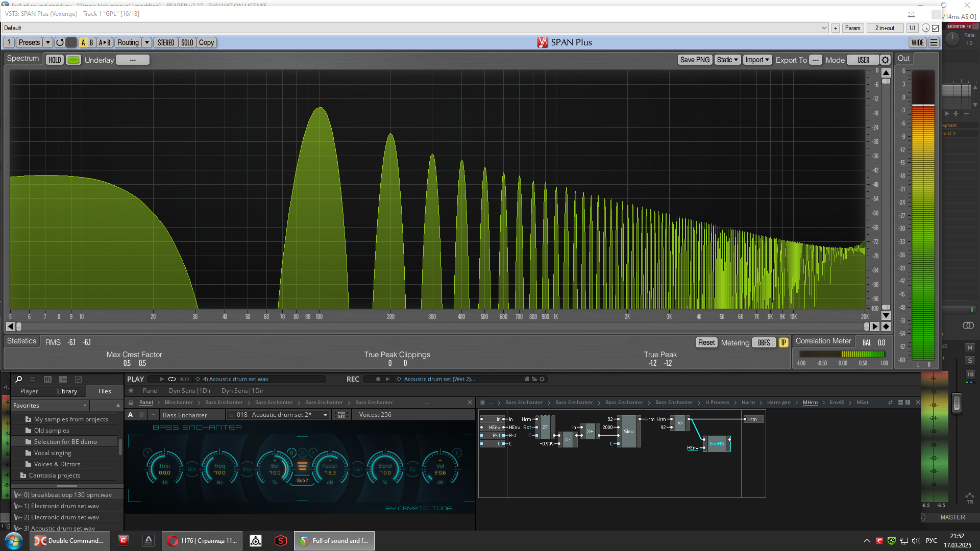Select Vocal singing folder

(x=53, y=453)
